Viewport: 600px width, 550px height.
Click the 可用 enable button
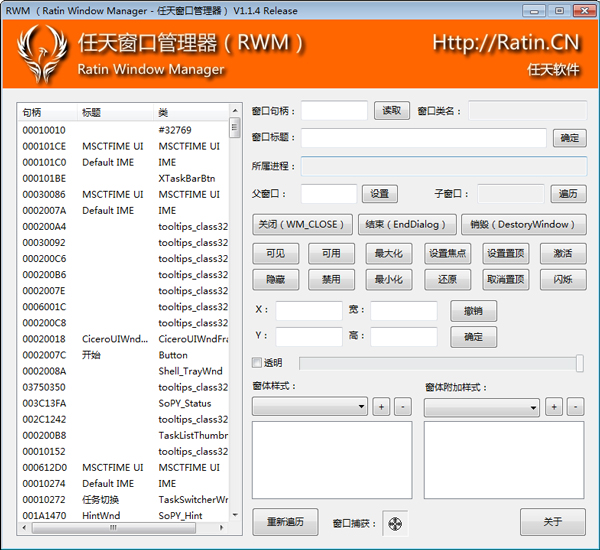(x=331, y=253)
